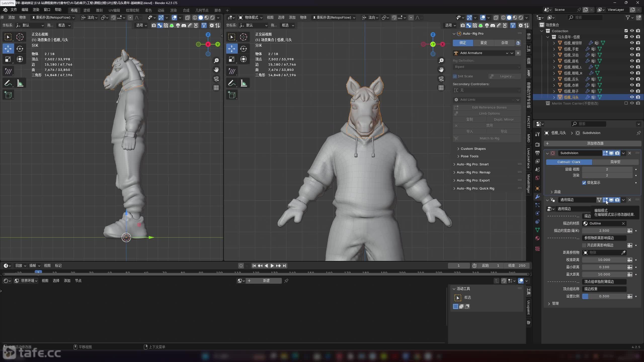The image size is (644, 362).
Task: Select the 简单型 subdivision type button
Action: pyautogui.click(x=615, y=162)
